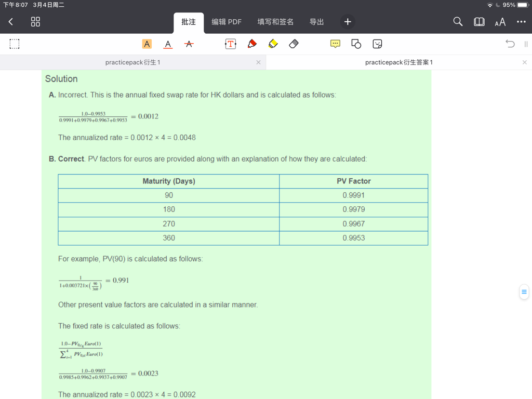The image size is (532, 399).
Task: Select the underline text tool
Action: [168, 44]
